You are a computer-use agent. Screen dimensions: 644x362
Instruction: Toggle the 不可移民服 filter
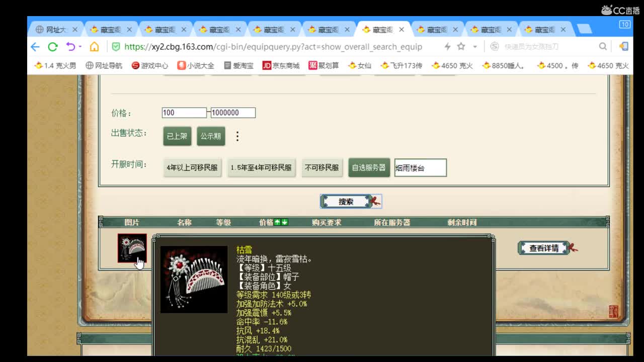[x=321, y=167]
